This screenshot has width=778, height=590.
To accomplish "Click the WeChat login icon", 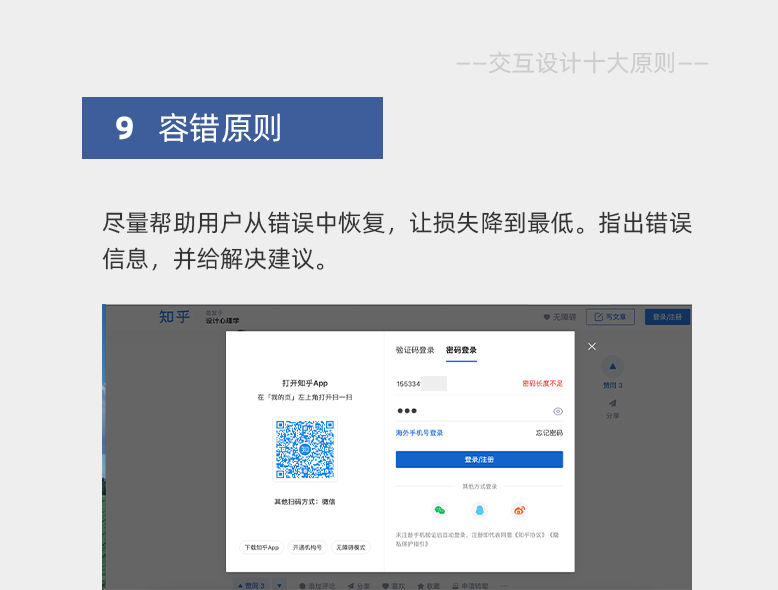I will (x=440, y=510).
